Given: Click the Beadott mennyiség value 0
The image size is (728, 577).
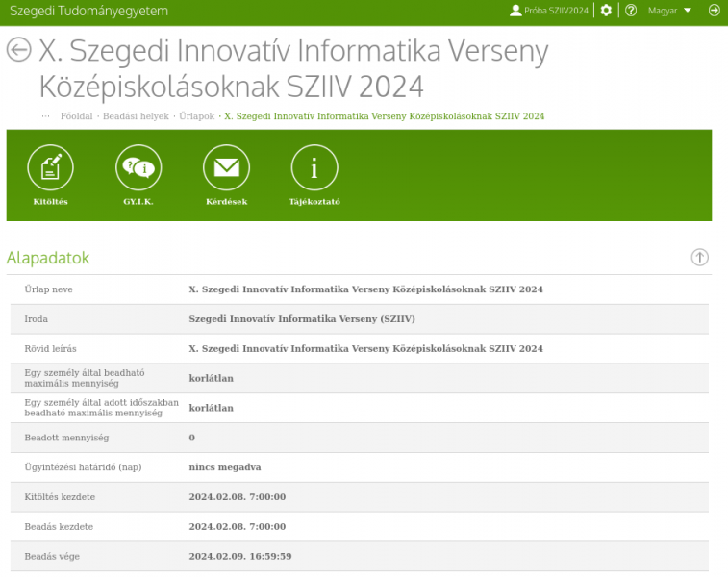Looking at the screenshot, I should click(x=191, y=438).
